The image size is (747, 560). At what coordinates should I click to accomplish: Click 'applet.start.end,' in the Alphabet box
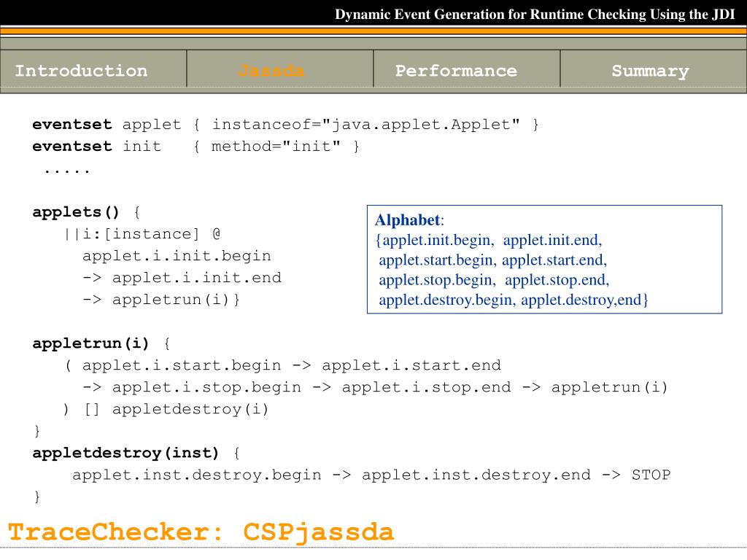click(554, 260)
